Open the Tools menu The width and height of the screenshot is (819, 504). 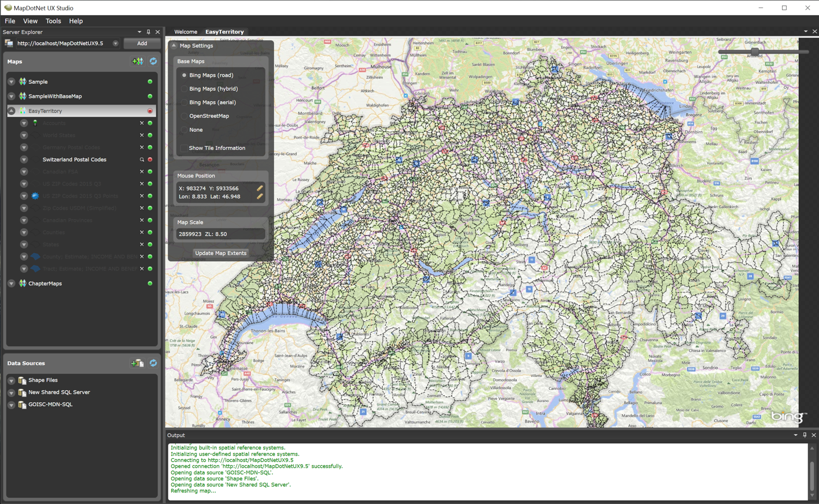(53, 21)
